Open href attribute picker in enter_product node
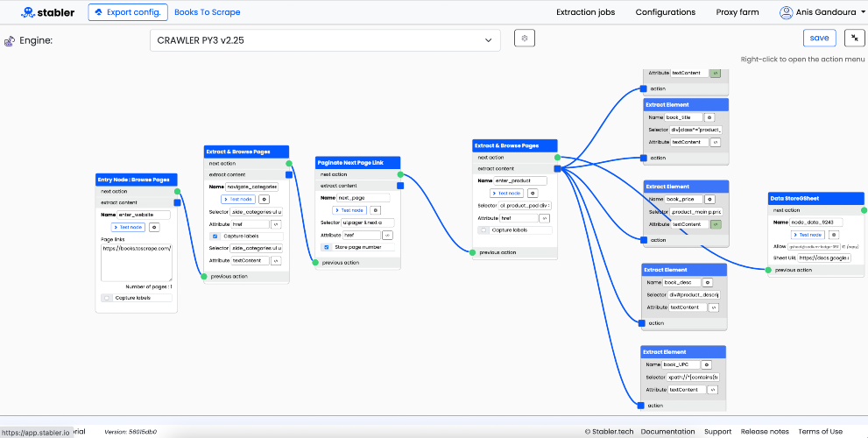The height and width of the screenshot is (438, 868). 546,218
